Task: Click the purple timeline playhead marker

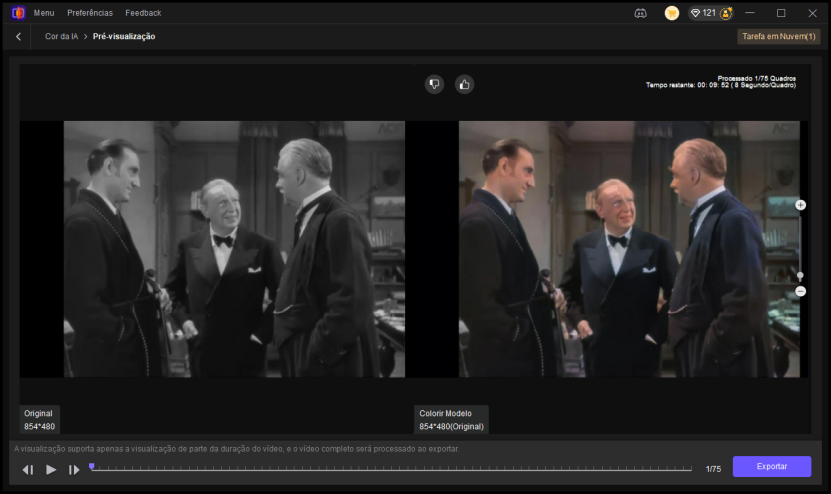Action: (92, 466)
